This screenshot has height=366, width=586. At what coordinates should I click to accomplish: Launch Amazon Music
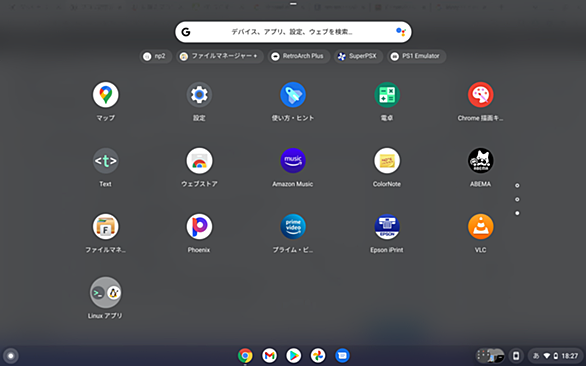(293, 161)
